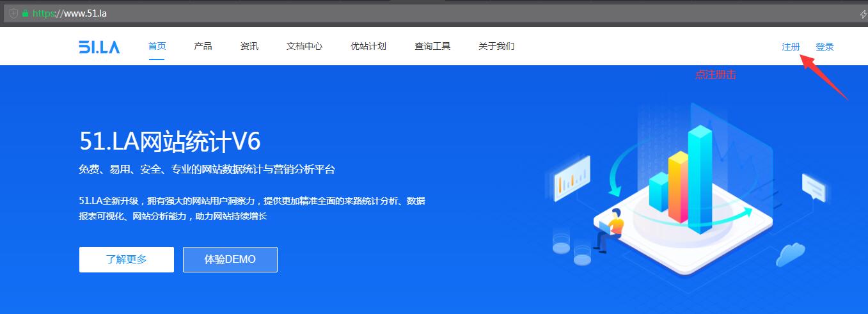Click the bar chart illustration
The width and height of the screenshot is (868, 314).
[681, 180]
